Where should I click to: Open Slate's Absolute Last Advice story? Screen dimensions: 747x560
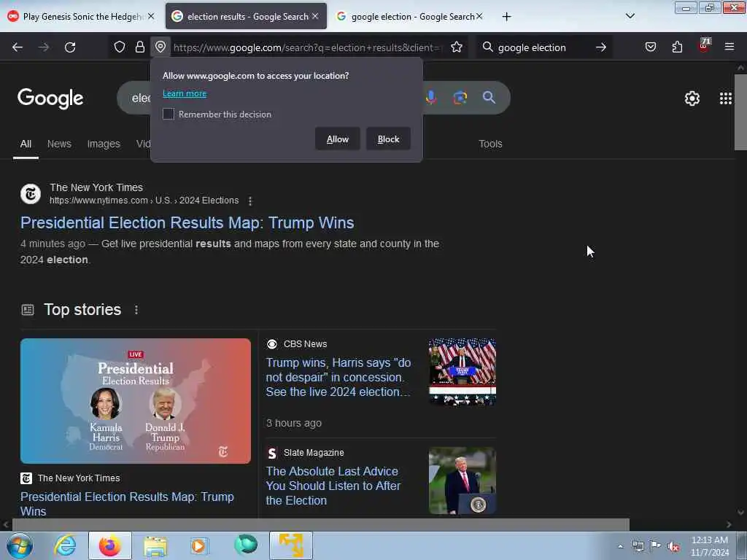(x=333, y=486)
